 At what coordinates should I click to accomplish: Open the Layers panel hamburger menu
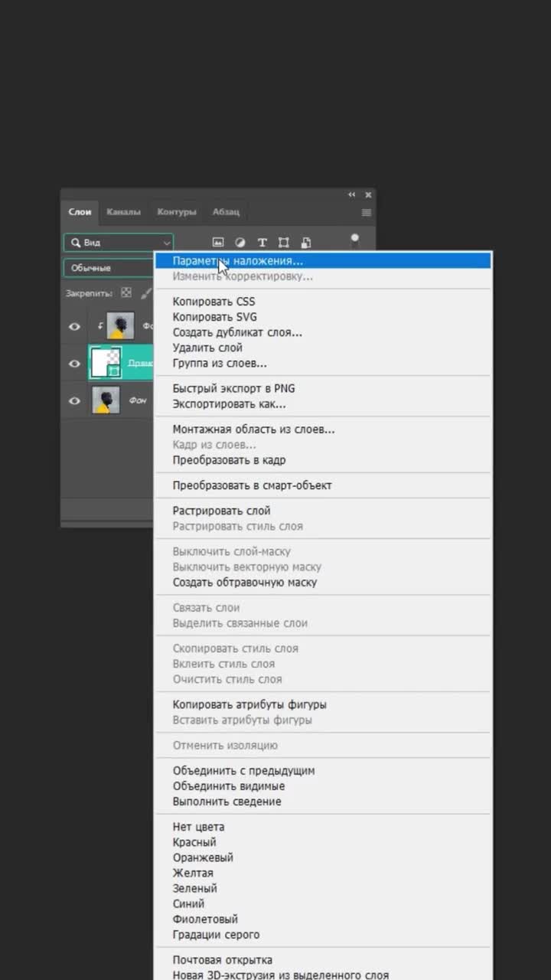(367, 212)
